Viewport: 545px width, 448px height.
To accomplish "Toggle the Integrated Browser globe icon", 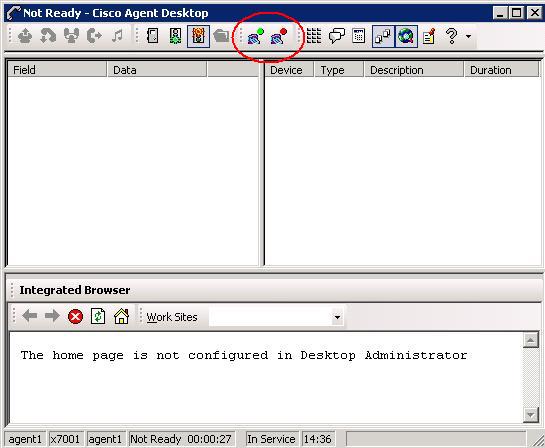I will pos(406,36).
